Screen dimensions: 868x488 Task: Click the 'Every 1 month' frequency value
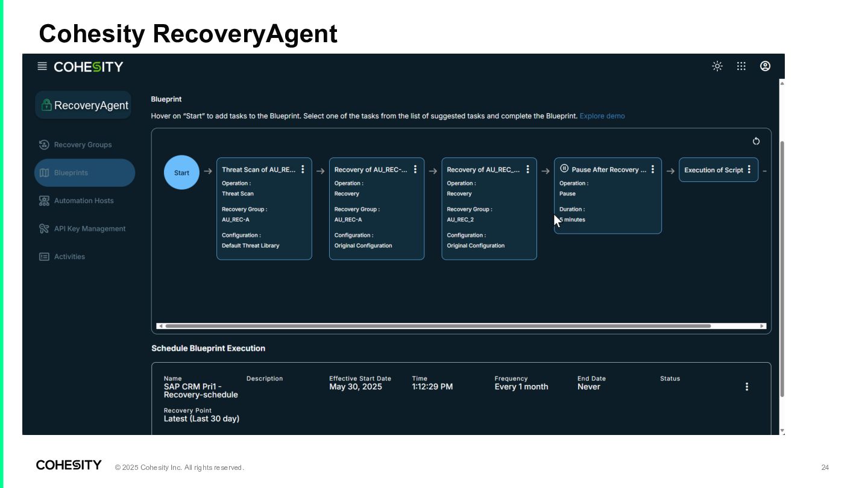(521, 387)
